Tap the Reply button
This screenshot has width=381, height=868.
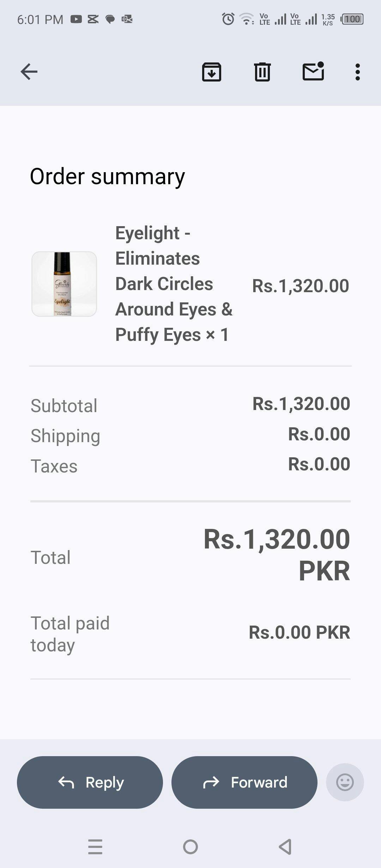click(90, 782)
